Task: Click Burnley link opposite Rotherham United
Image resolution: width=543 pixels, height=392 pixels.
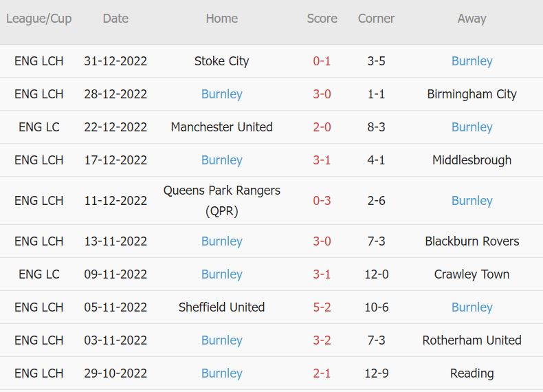Action: point(221,340)
